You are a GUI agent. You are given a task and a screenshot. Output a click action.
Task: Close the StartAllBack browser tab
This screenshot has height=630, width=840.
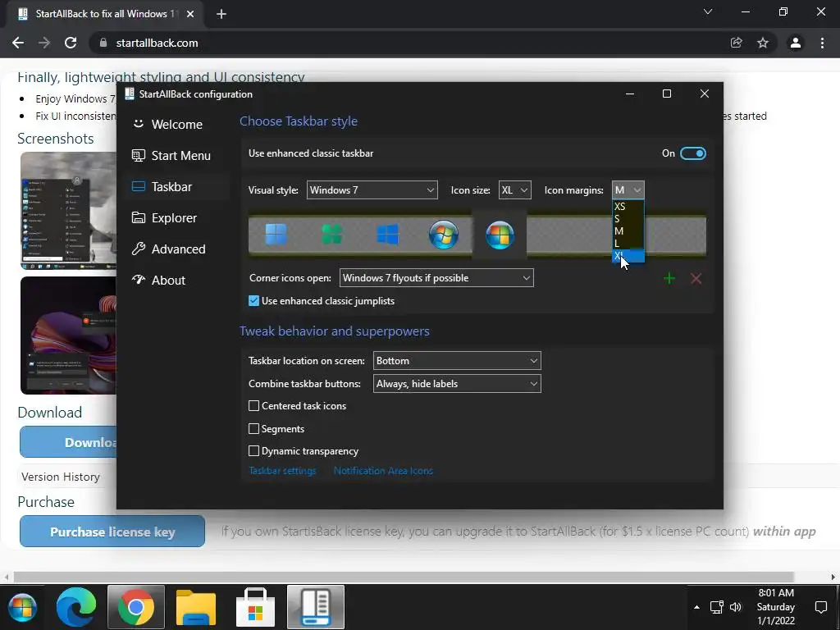[x=190, y=14]
